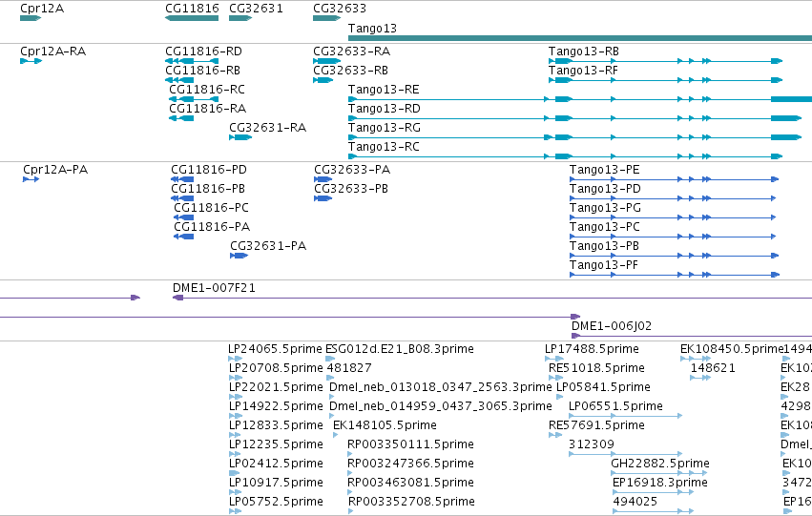
Task: Select protein Tango13-PF
Action: pos(603,265)
